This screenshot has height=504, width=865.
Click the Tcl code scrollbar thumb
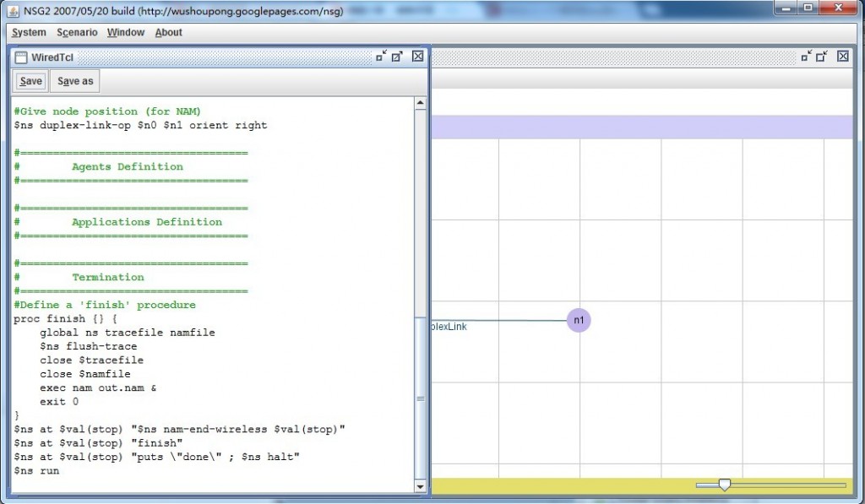[x=421, y=397]
